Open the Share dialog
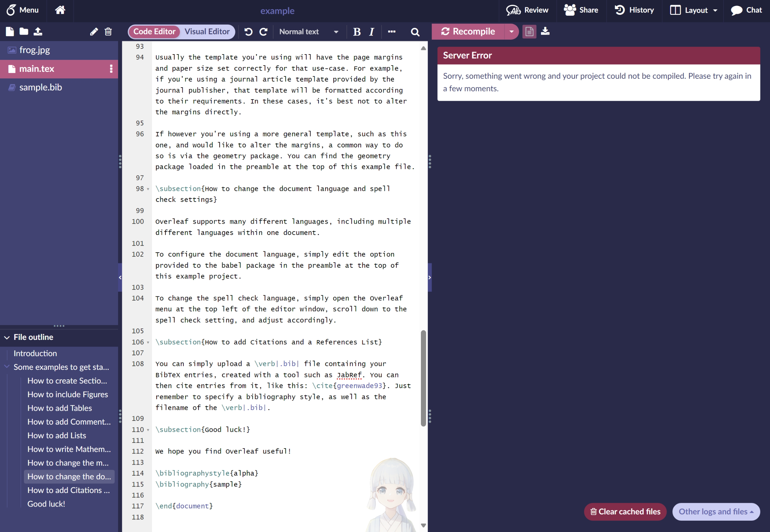 [581, 10]
